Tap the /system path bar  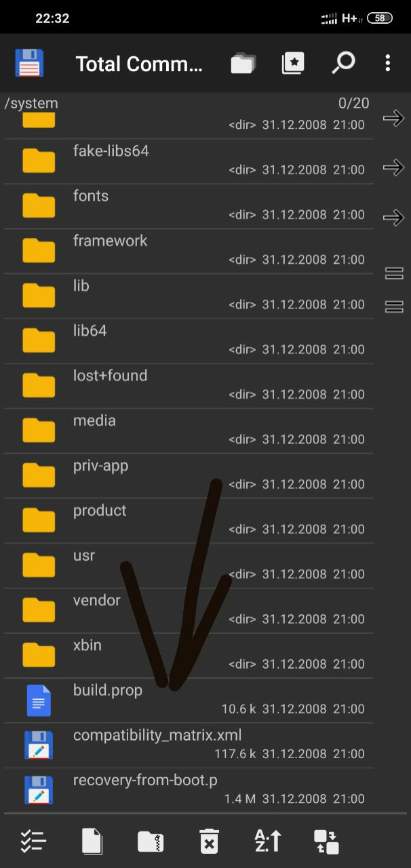coord(187,103)
